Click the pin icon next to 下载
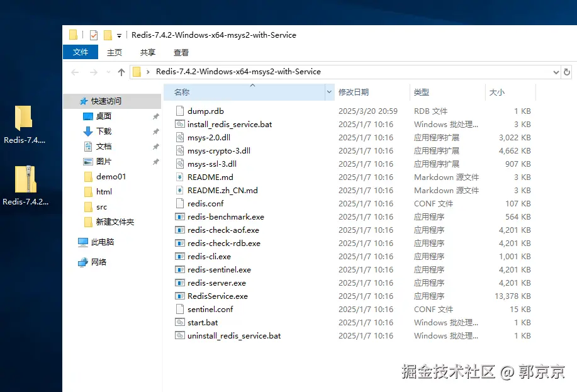The height and width of the screenshot is (392, 577). (x=155, y=132)
